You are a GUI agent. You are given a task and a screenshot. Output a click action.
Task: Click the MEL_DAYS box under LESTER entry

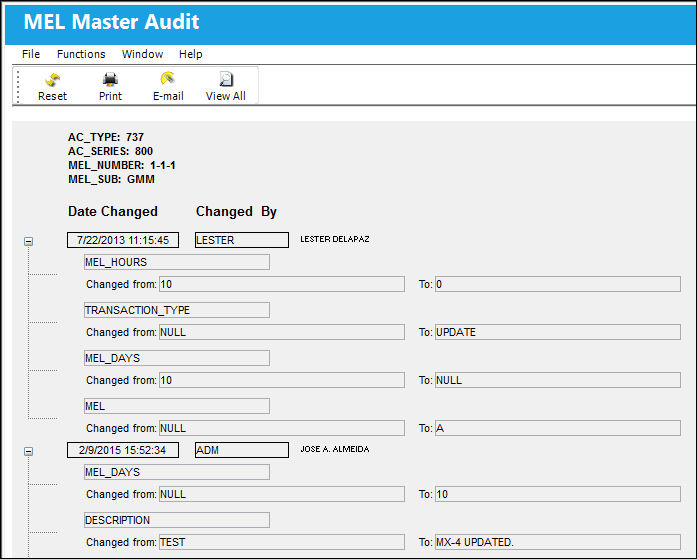click(x=177, y=358)
